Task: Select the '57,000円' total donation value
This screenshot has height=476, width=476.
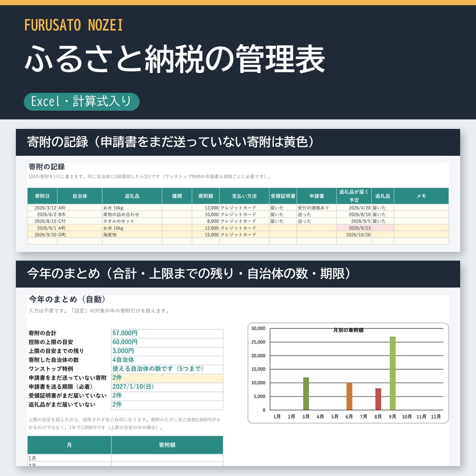Action: pos(167,333)
